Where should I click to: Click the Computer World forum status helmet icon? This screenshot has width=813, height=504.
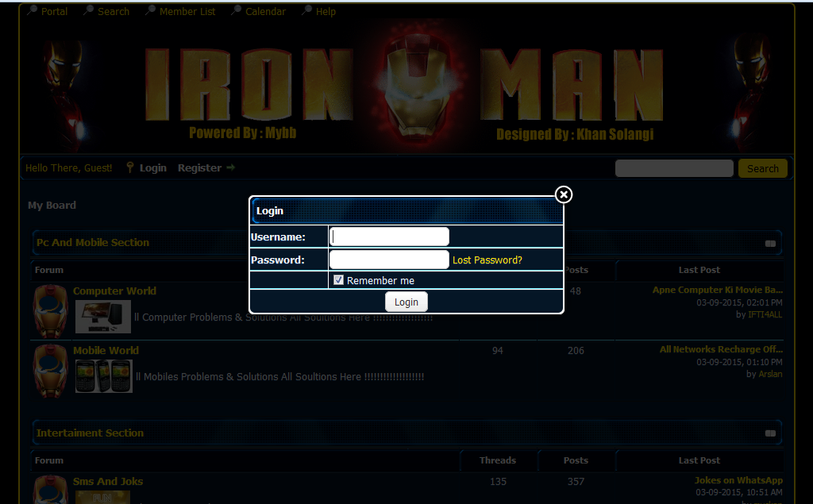[x=50, y=311]
